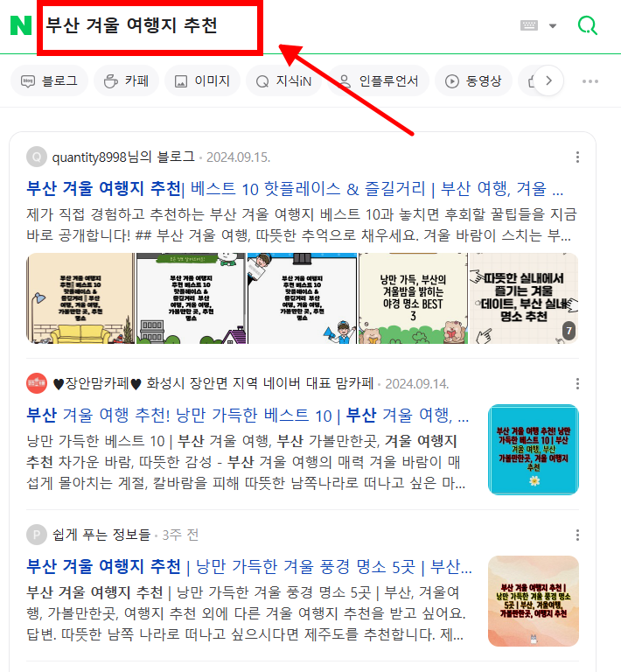
Task: Select the 카페 filter tab
Action: click(126, 80)
